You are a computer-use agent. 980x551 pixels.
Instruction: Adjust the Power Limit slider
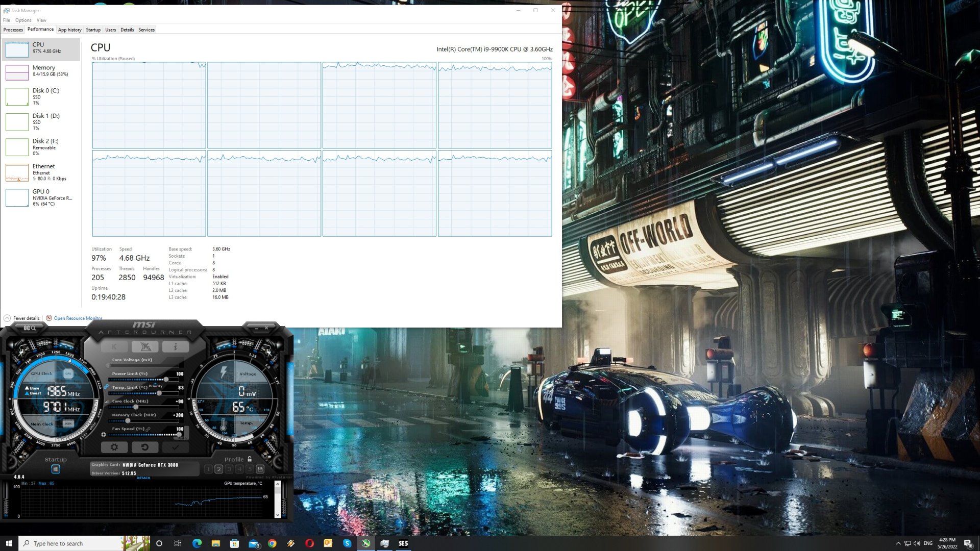point(166,379)
